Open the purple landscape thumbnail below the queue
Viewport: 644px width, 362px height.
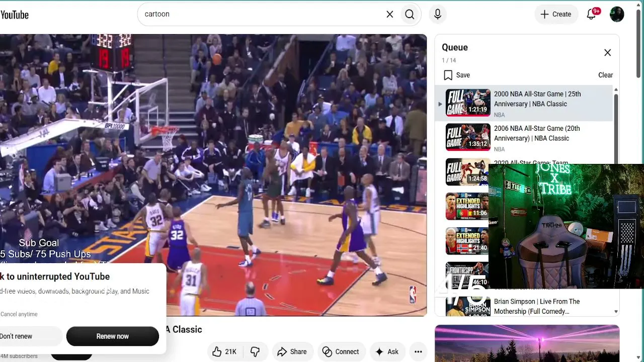coord(527,343)
